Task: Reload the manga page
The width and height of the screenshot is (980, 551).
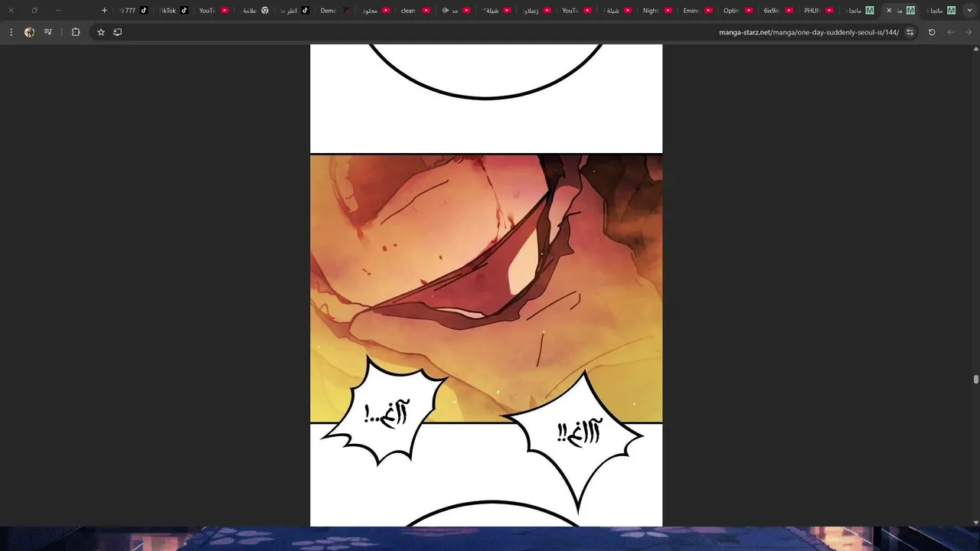Action: coord(932,32)
